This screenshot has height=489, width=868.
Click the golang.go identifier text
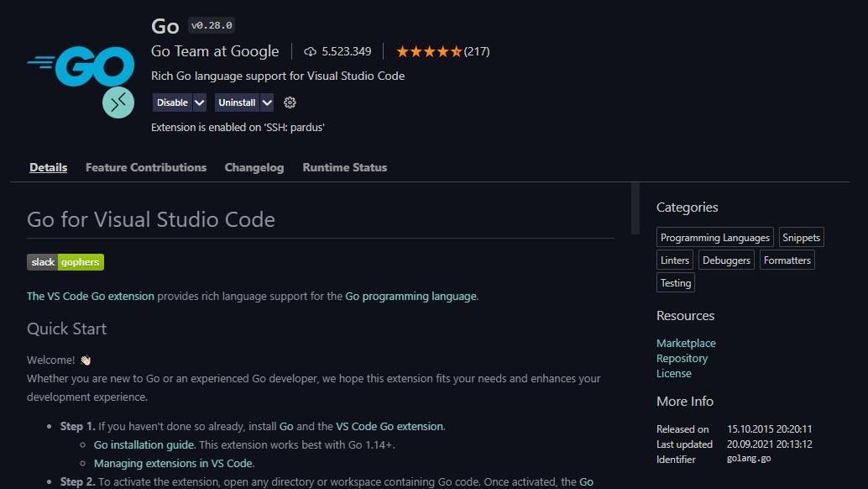(749, 459)
